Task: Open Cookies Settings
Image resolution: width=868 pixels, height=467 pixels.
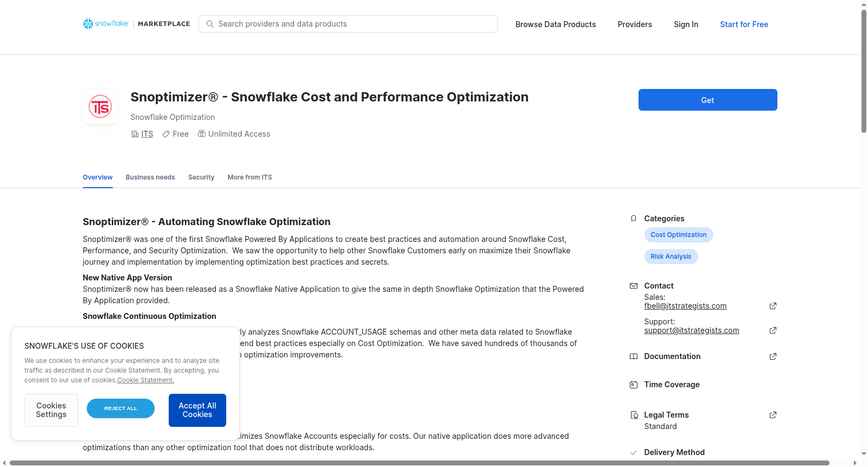Action: click(x=51, y=410)
